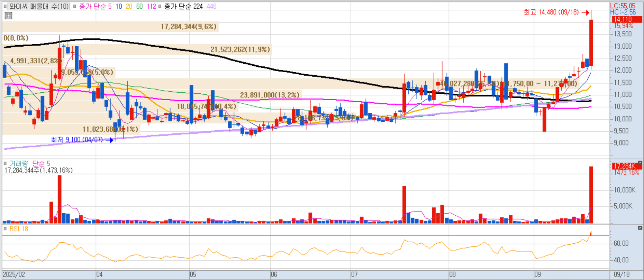Viewport: 644px width, 280px height.
Task: Click the 06 month axis label
Action: tap(274, 274)
